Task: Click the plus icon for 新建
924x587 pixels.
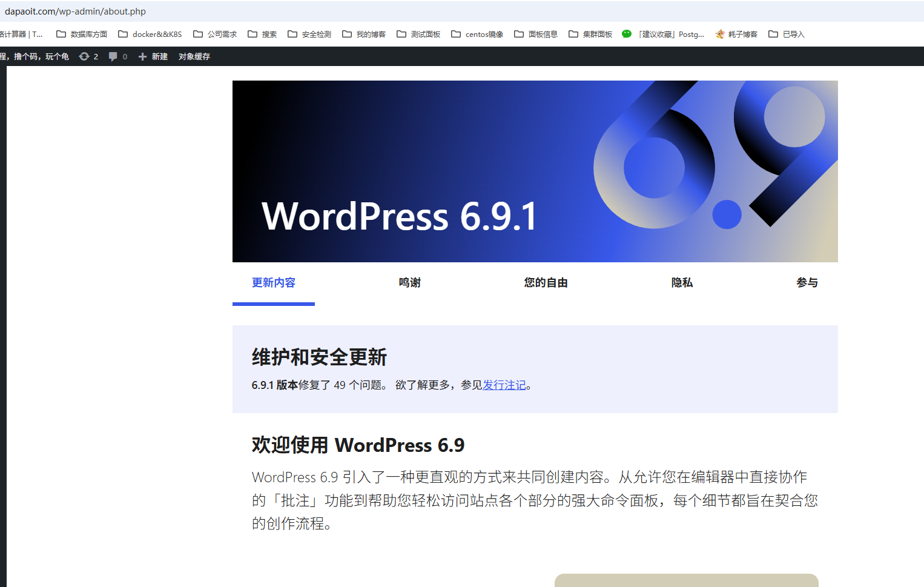Action: [143, 56]
